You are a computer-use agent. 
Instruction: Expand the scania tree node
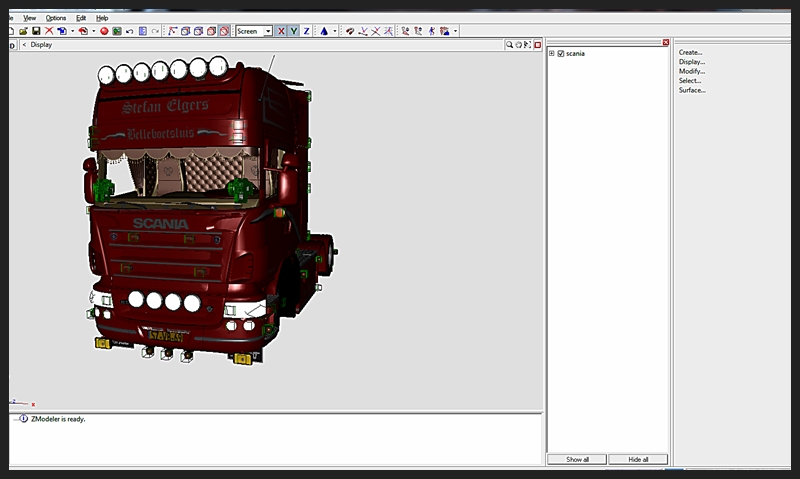(551, 53)
